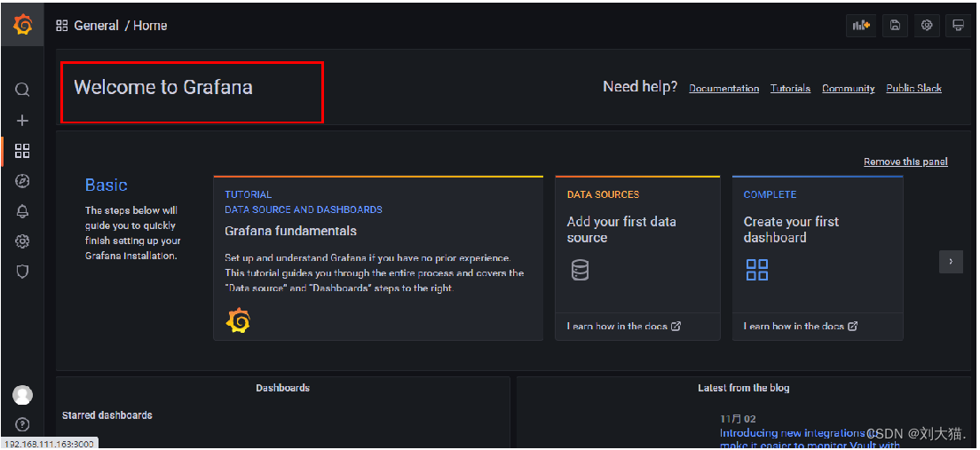Open the Explore compass icon
Screen dimensions: 980x450
pyautogui.click(x=23, y=181)
